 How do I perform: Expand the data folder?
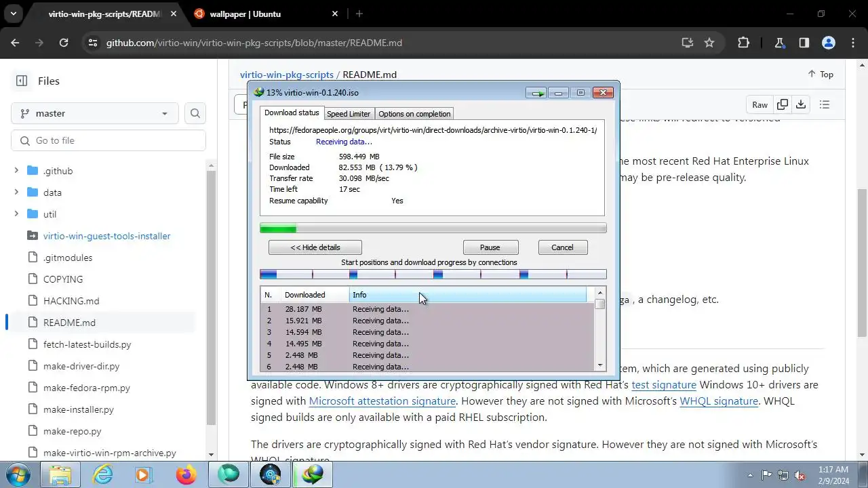click(16, 192)
